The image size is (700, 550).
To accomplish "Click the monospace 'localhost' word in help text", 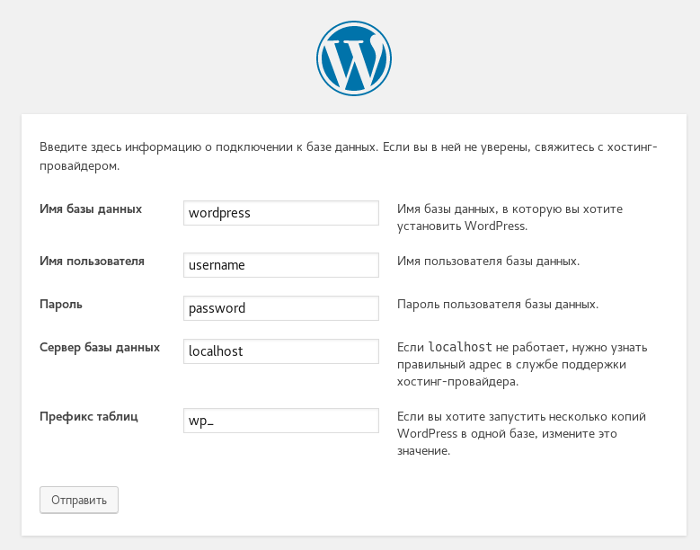I will (x=460, y=347).
